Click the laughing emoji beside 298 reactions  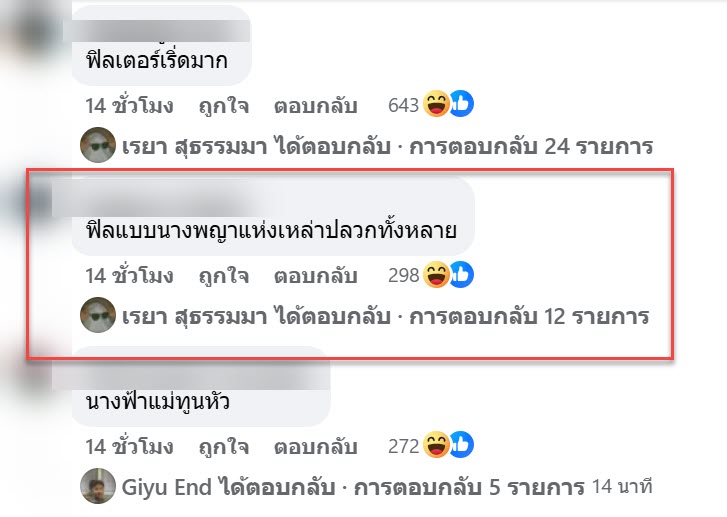[436, 274]
